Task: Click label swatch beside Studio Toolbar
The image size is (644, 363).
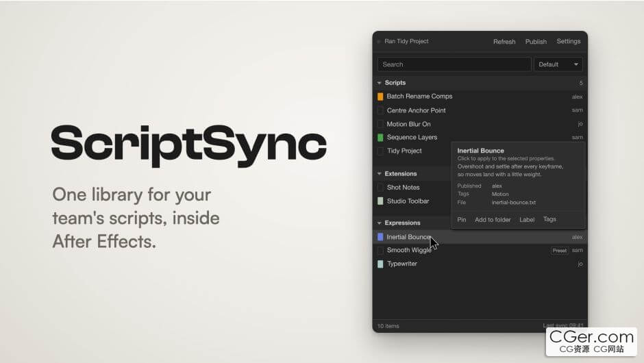Action: [380, 201]
